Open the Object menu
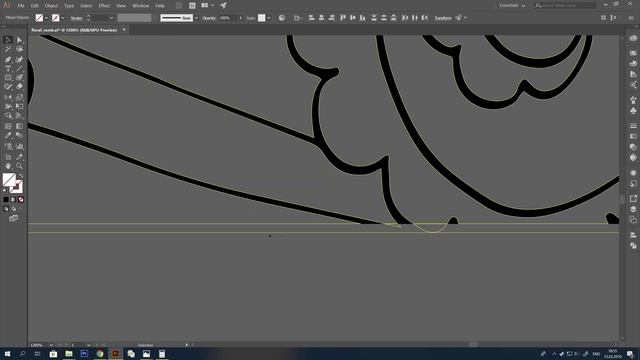 tap(51, 6)
